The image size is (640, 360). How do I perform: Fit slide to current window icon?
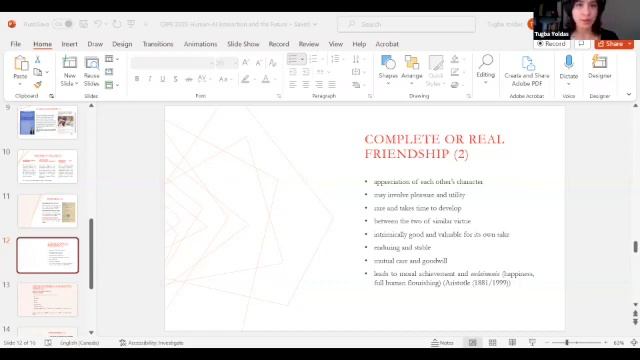(634, 342)
